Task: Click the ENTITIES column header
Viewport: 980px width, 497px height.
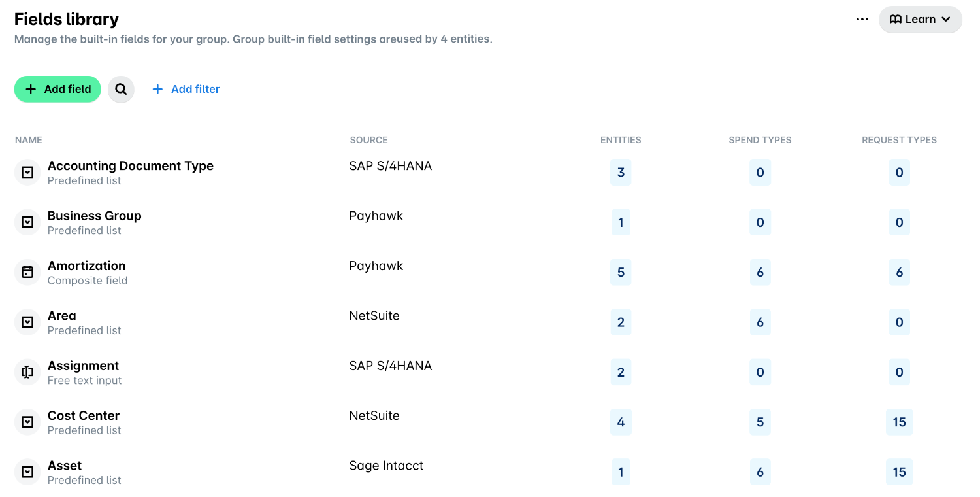Action: (x=621, y=140)
